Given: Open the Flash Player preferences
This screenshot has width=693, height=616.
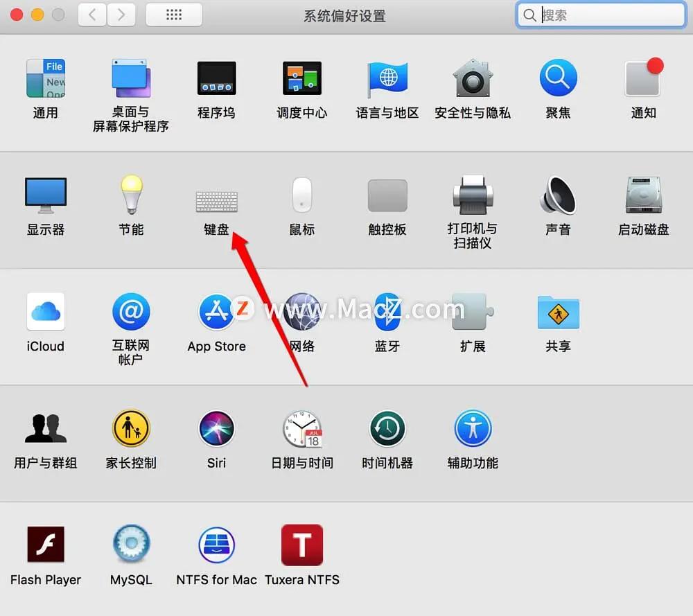Looking at the screenshot, I should point(46,545).
